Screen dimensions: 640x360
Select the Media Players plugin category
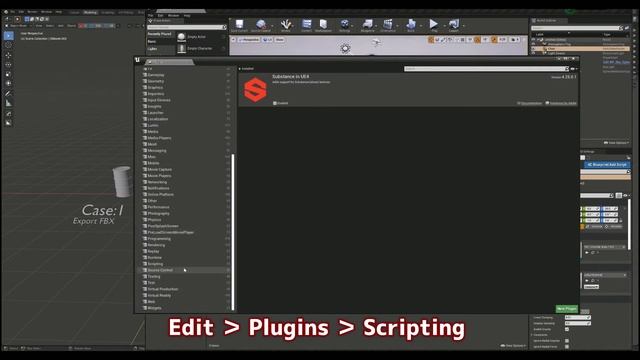click(159, 138)
